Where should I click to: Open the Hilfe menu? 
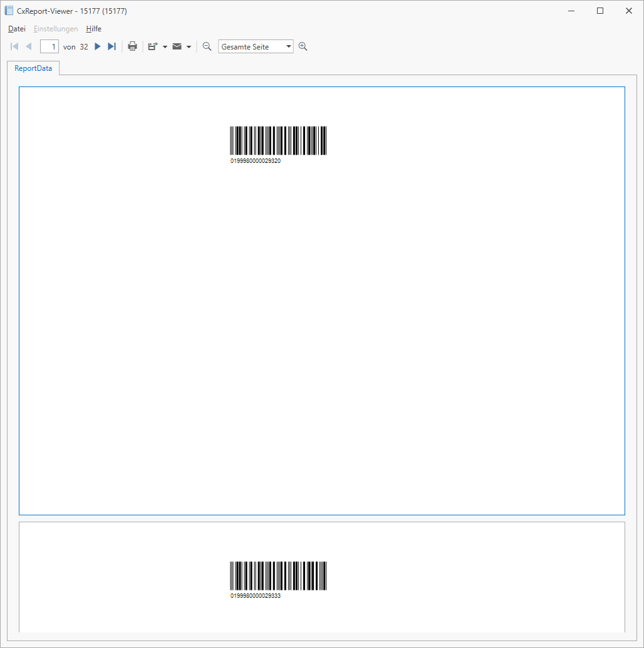pos(94,29)
